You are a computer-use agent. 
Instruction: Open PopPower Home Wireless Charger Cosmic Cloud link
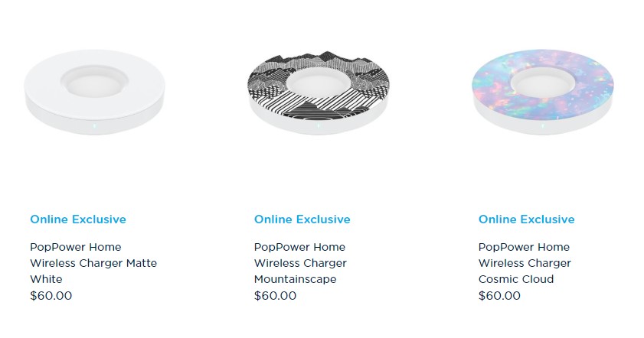tap(525, 263)
